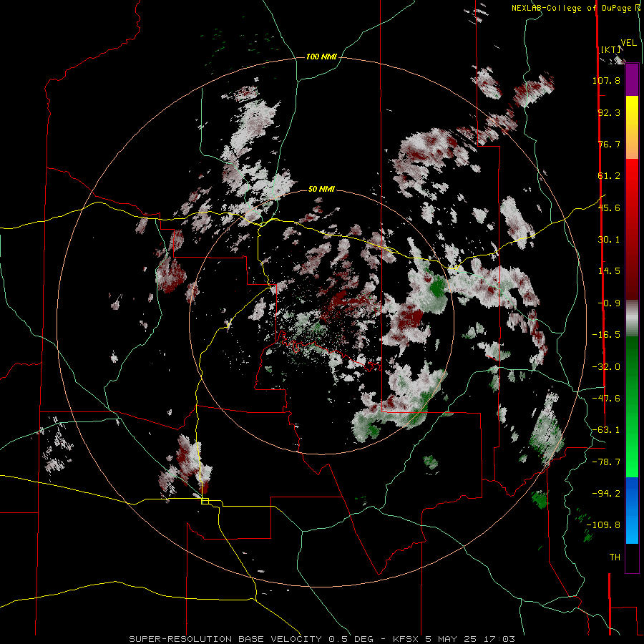Viewport: 644px width, 644px height.
Task: Click the 92.3 velocity legend value
Action: click(x=609, y=112)
